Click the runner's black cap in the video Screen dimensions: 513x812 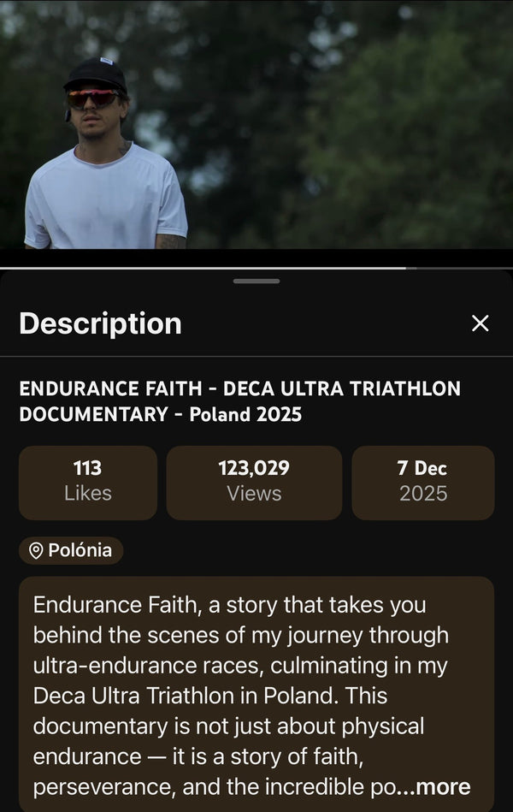[96, 74]
